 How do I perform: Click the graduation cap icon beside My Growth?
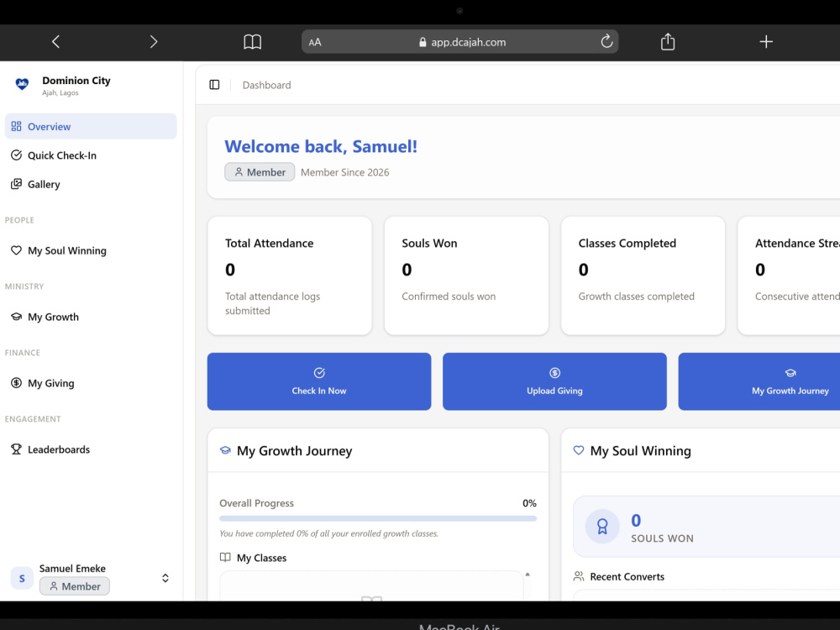(16, 317)
